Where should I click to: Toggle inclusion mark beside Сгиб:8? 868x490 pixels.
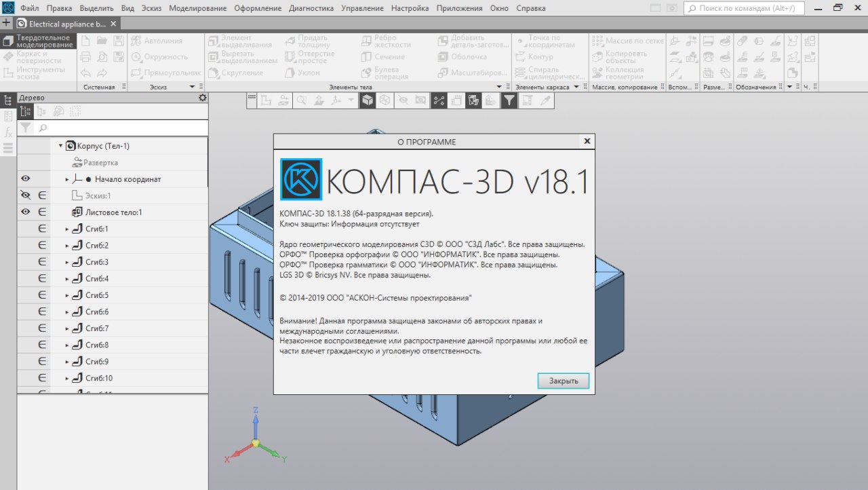42,345
